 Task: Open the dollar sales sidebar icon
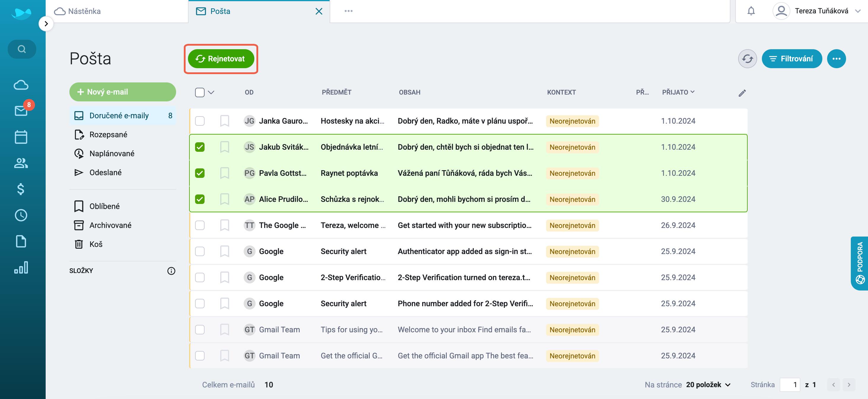[x=21, y=189]
